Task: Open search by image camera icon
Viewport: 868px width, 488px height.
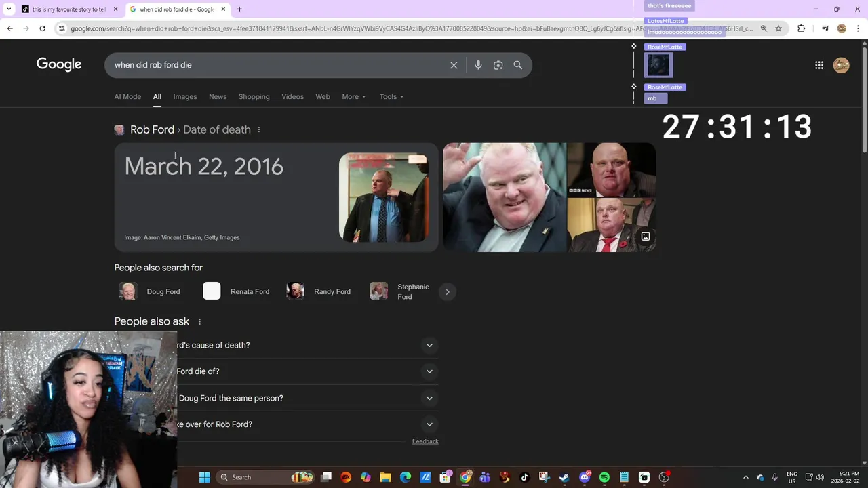Action: coord(498,65)
